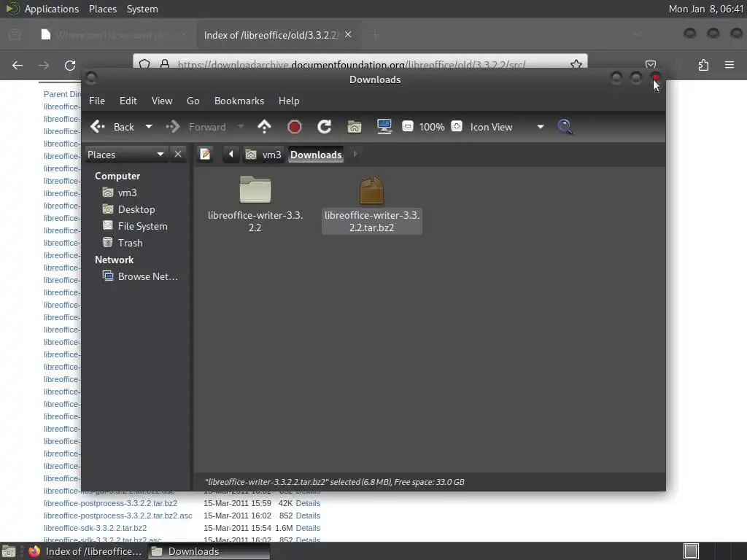Click the Computer heading in the sidebar
The height and width of the screenshot is (560, 747).
(x=117, y=176)
